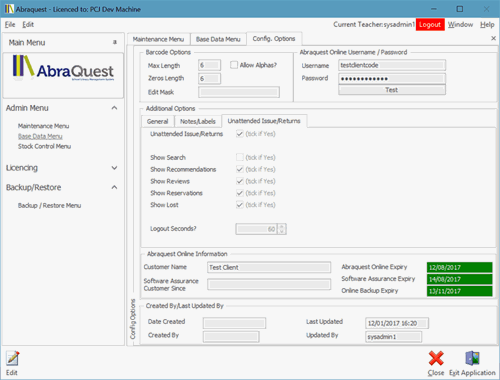Viewport: 500px width, 380px height.
Task: Open Base Data Menu sidebar link
Action: pyautogui.click(x=40, y=136)
